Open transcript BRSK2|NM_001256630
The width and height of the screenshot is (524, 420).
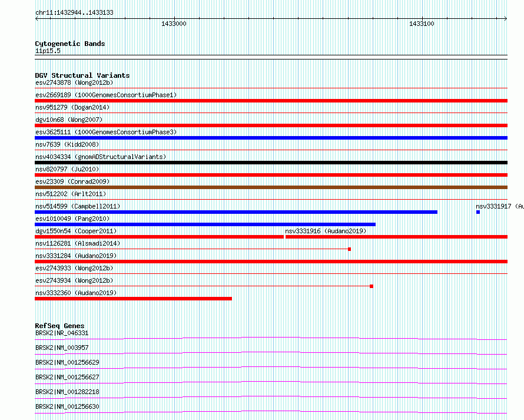[x=67, y=406]
